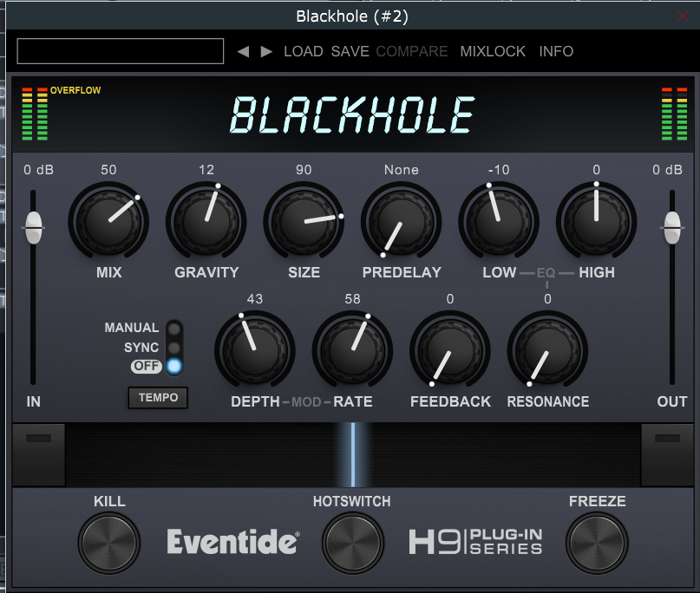Click the DEPTH value 43
Viewport: 700px width, 593px height.
tap(255, 298)
